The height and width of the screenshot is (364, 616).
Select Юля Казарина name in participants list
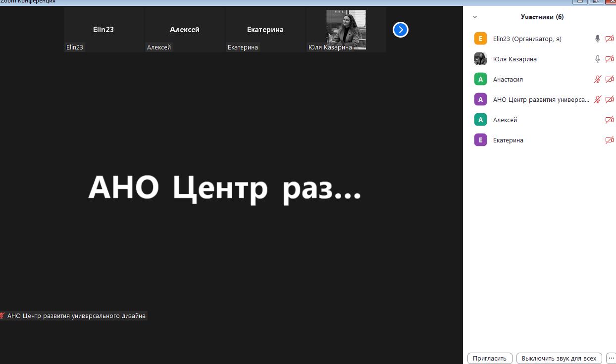pos(515,59)
